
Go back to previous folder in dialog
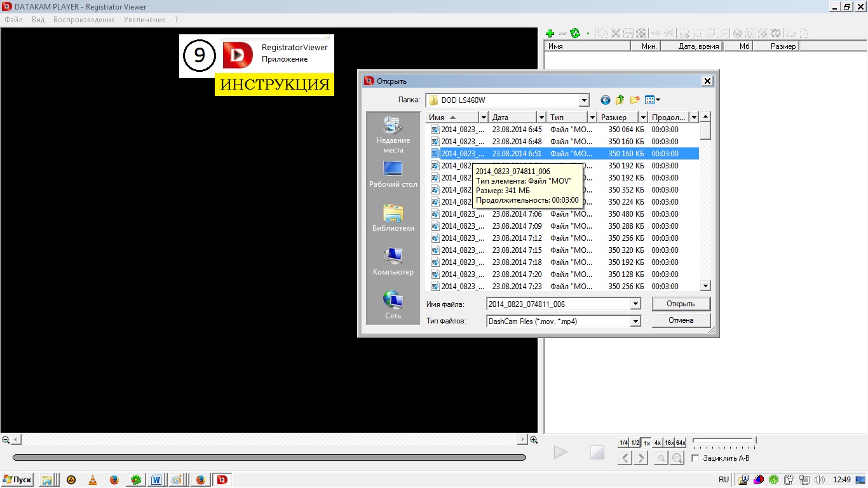pos(605,100)
